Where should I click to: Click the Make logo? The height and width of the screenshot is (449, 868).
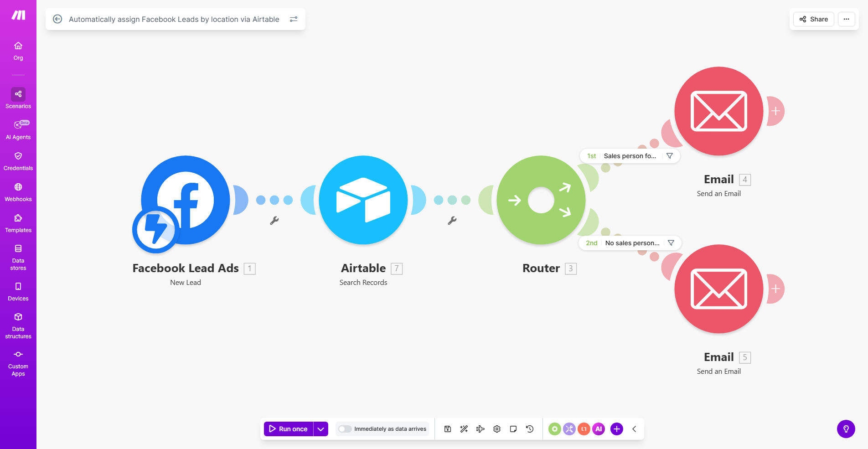tap(18, 15)
